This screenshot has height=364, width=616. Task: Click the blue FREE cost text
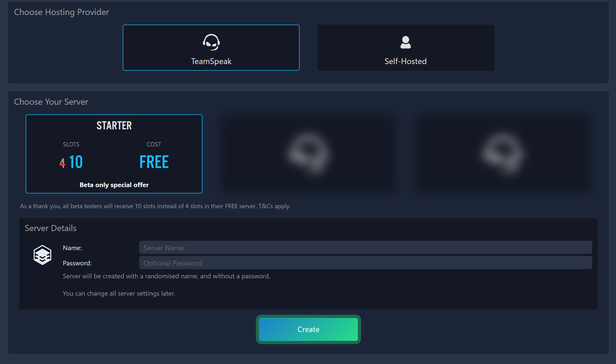tap(154, 162)
